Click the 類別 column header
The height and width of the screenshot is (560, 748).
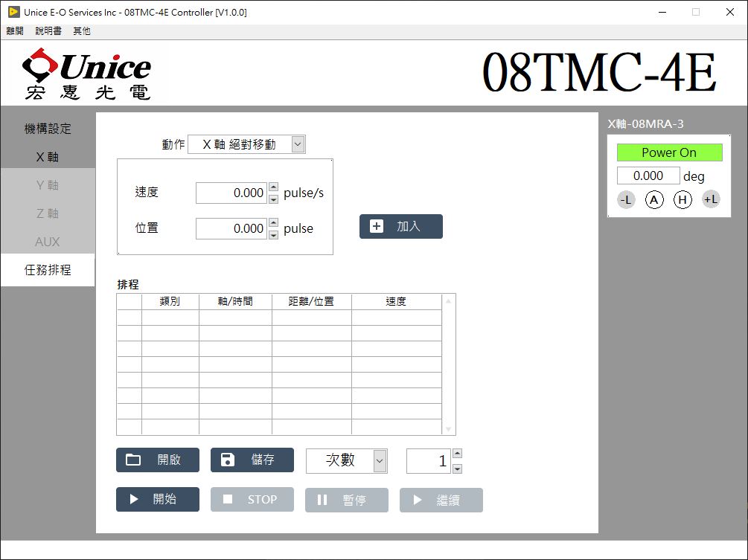(170, 302)
